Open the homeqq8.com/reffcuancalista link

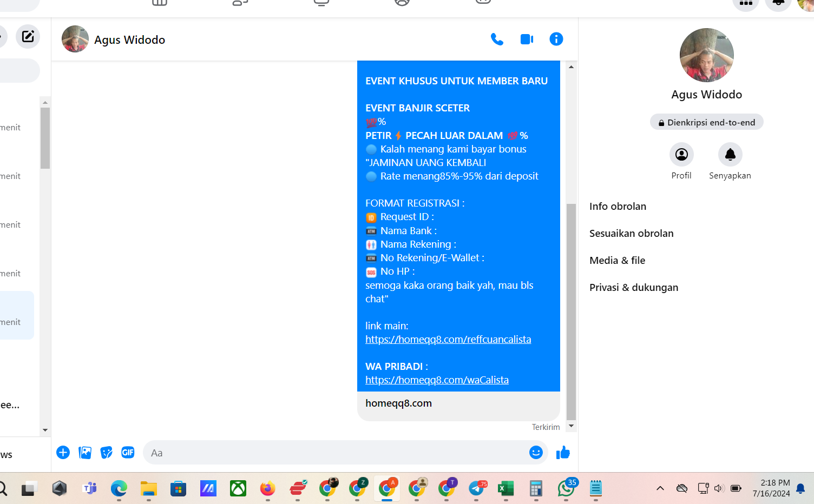pyautogui.click(x=448, y=340)
